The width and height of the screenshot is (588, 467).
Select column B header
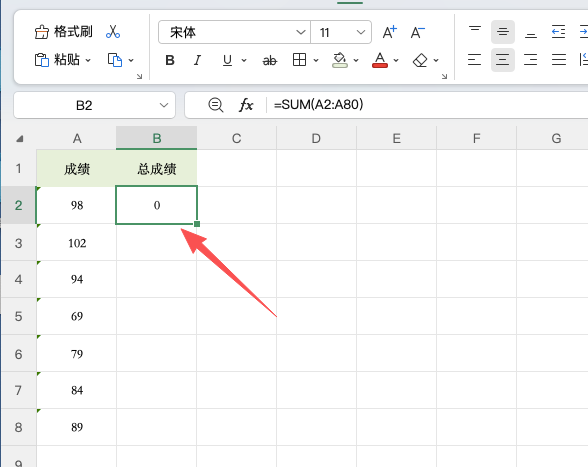[157, 138]
